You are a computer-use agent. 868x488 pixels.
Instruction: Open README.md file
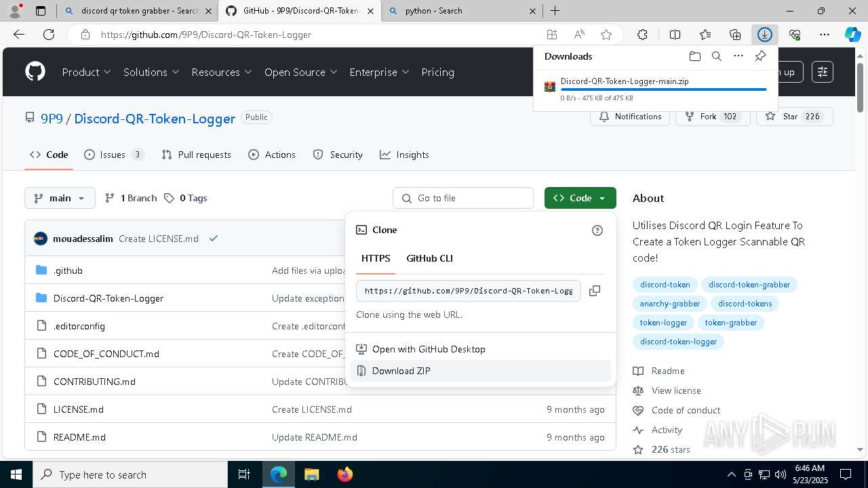click(x=79, y=437)
